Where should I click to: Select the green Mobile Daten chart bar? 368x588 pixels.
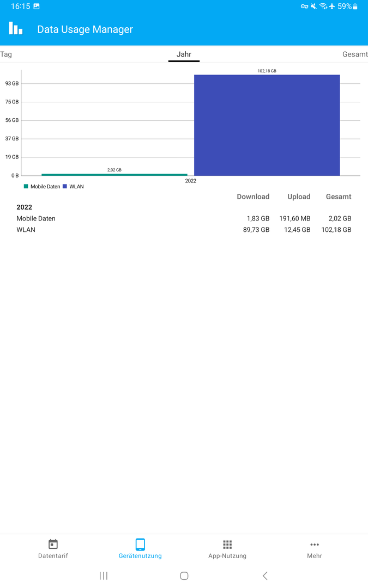pos(114,175)
